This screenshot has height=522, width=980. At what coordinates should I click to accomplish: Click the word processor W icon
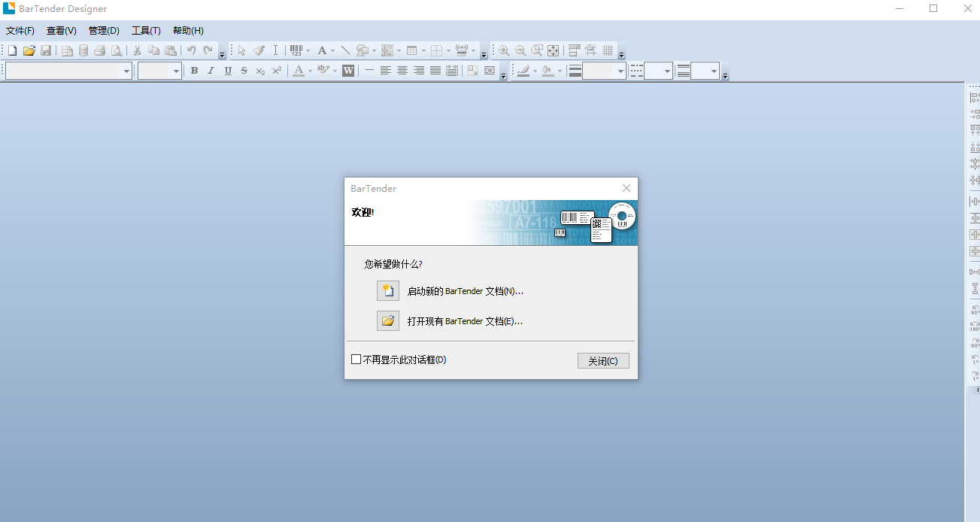pos(348,71)
